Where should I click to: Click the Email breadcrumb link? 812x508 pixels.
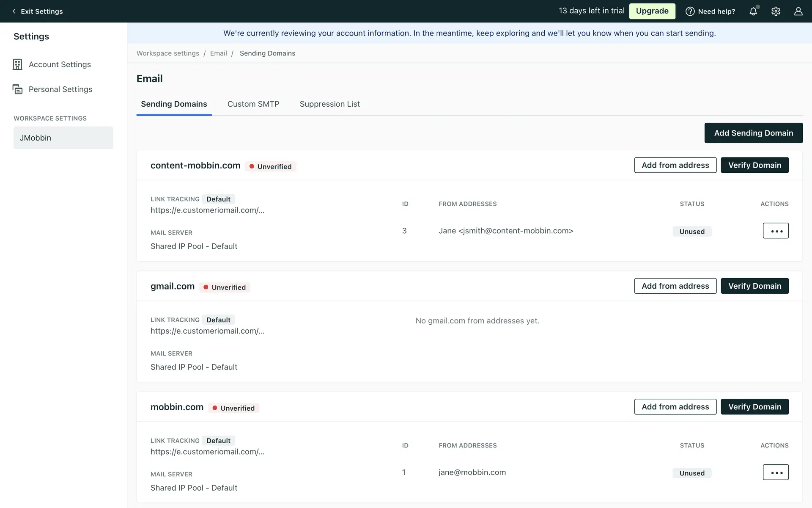pyautogui.click(x=218, y=53)
